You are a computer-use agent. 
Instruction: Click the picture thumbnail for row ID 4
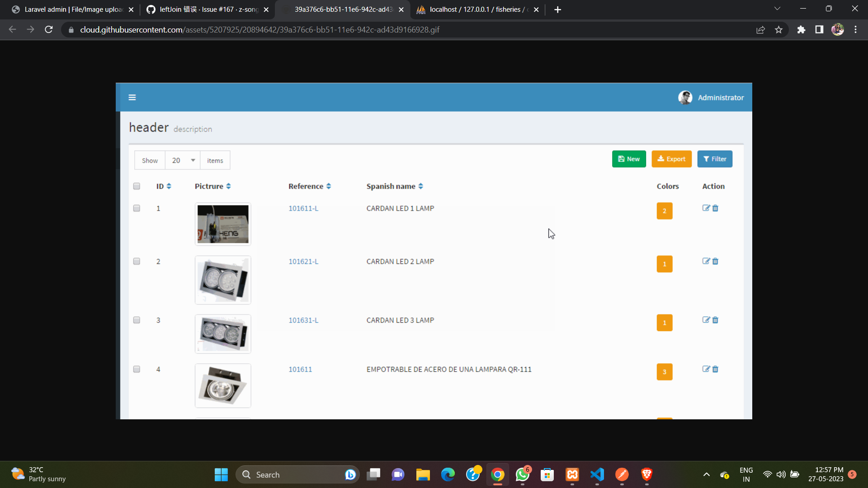point(222,385)
